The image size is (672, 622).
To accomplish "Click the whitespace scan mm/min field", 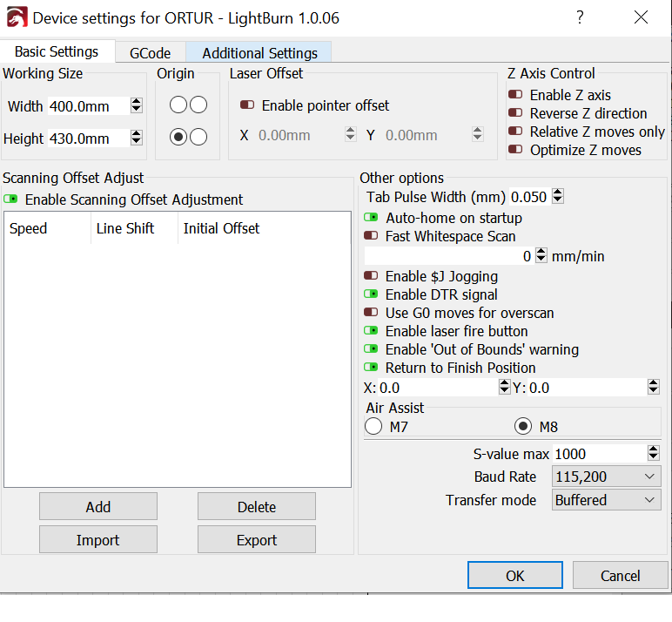I will tap(448, 256).
